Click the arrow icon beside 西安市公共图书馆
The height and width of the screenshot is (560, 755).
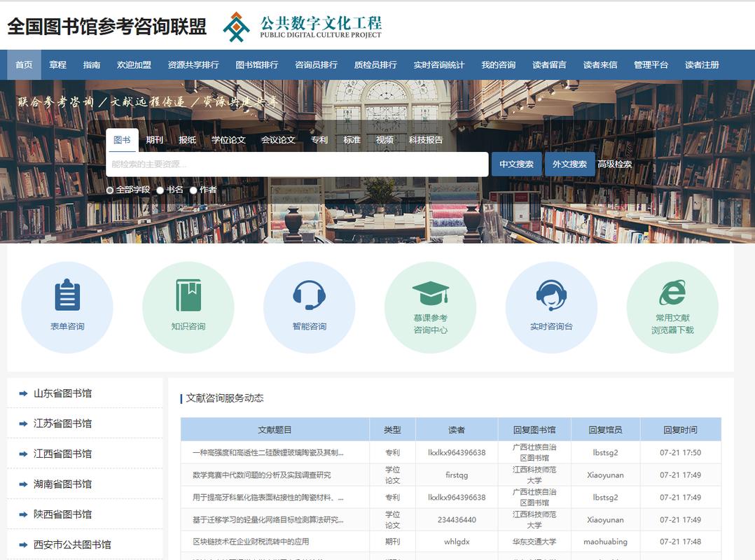23,545
